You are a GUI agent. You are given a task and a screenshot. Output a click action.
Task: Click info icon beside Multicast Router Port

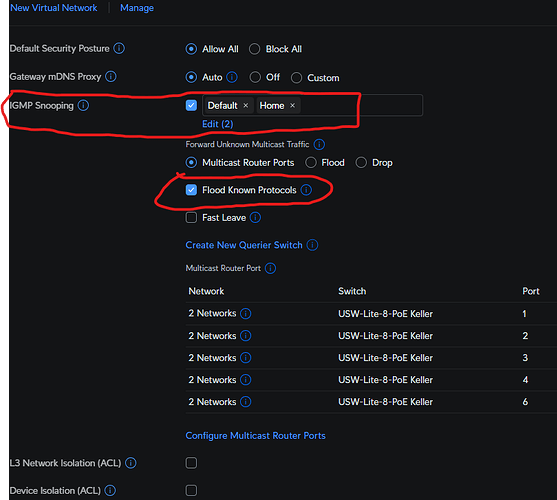pos(270,268)
